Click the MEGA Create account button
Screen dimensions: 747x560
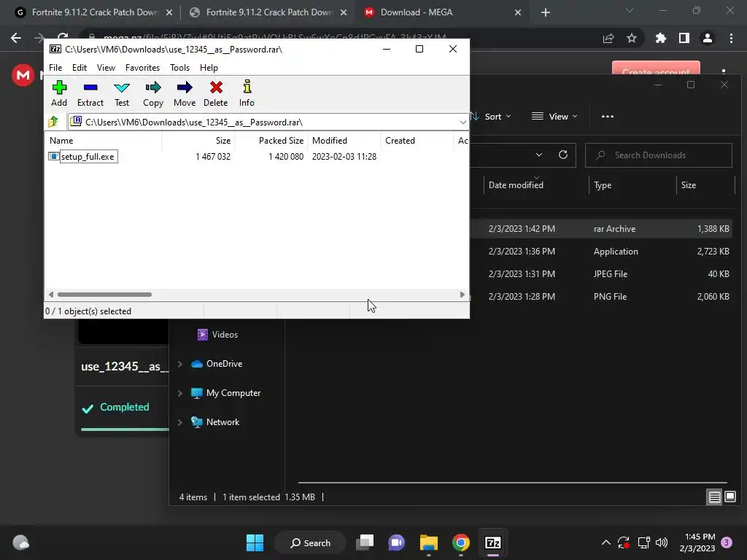[656, 69]
